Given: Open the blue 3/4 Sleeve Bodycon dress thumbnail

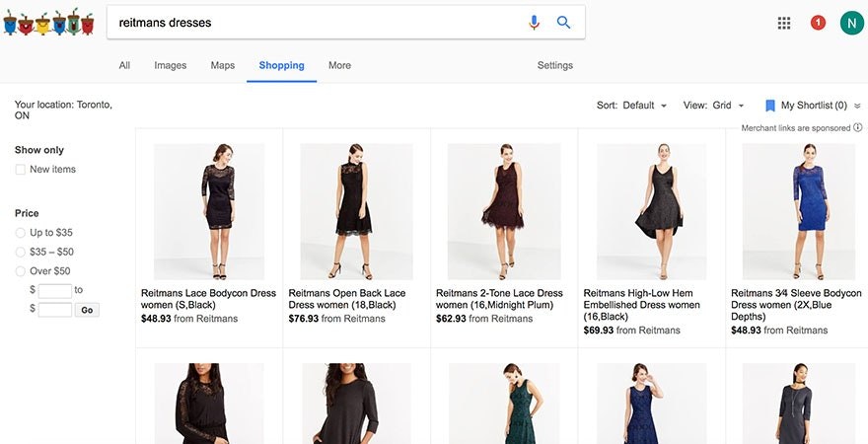Looking at the screenshot, I should click(x=798, y=210).
